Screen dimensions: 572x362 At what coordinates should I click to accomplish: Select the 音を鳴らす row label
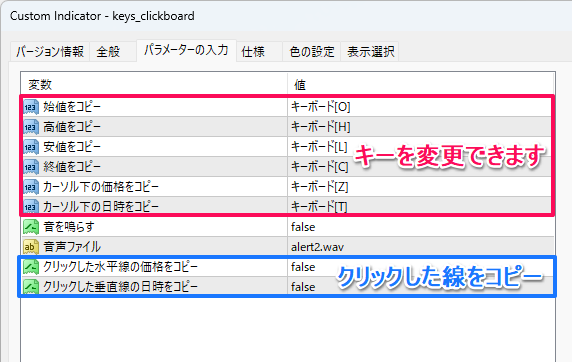pyautogui.click(x=69, y=227)
